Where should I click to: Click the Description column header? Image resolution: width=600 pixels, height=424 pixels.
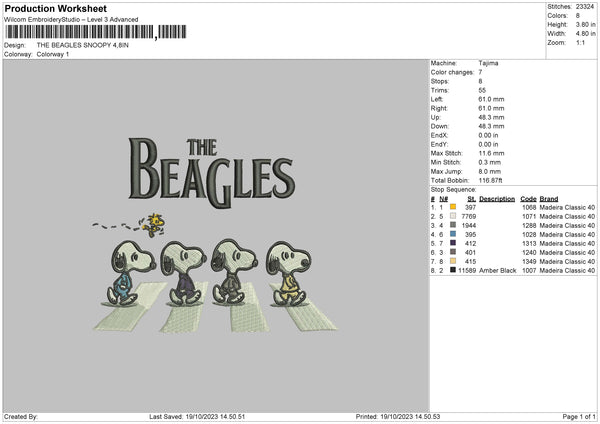(x=497, y=199)
